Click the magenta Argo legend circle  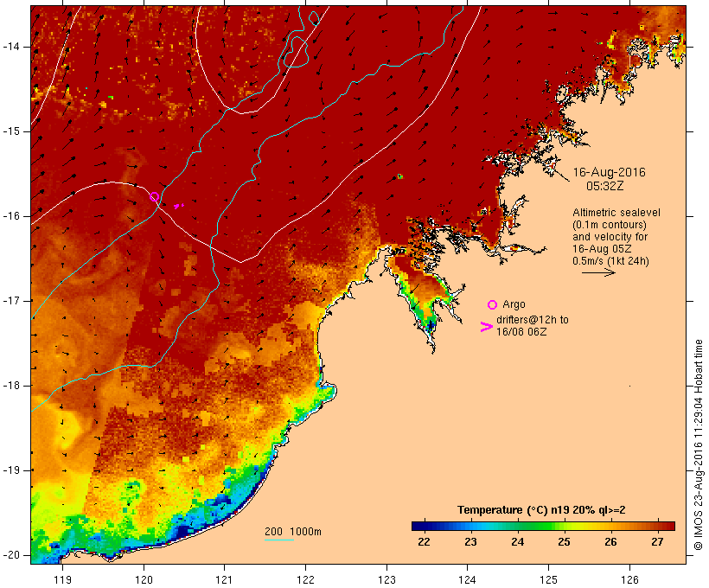click(x=493, y=305)
